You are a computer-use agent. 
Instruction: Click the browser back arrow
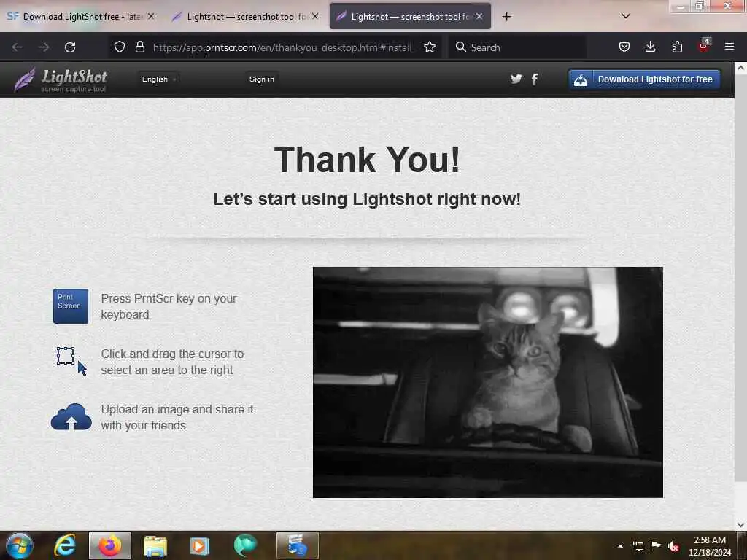point(18,47)
